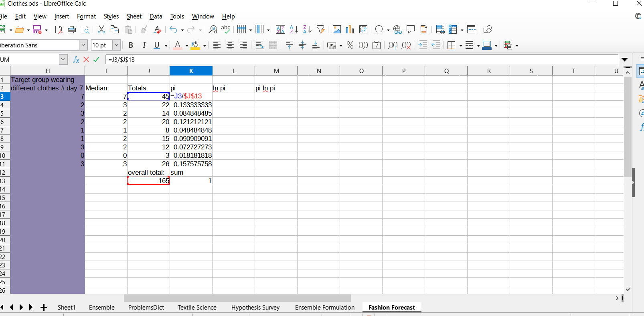Toggle Align Top

click(290, 45)
